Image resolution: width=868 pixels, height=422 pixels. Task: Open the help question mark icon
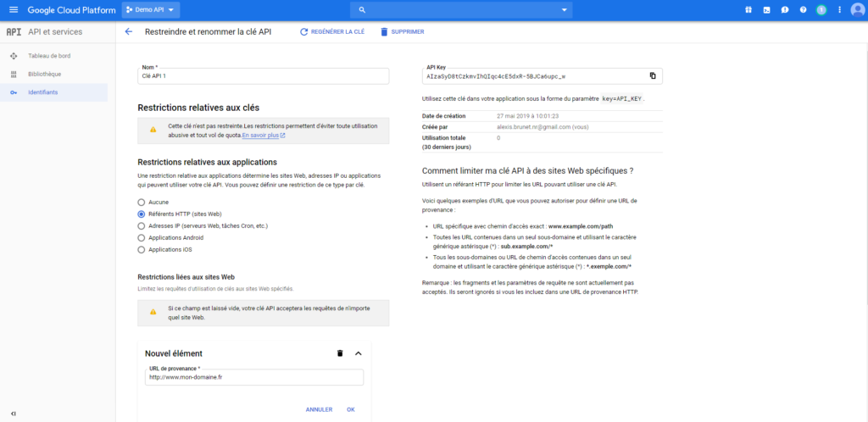(803, 10)
